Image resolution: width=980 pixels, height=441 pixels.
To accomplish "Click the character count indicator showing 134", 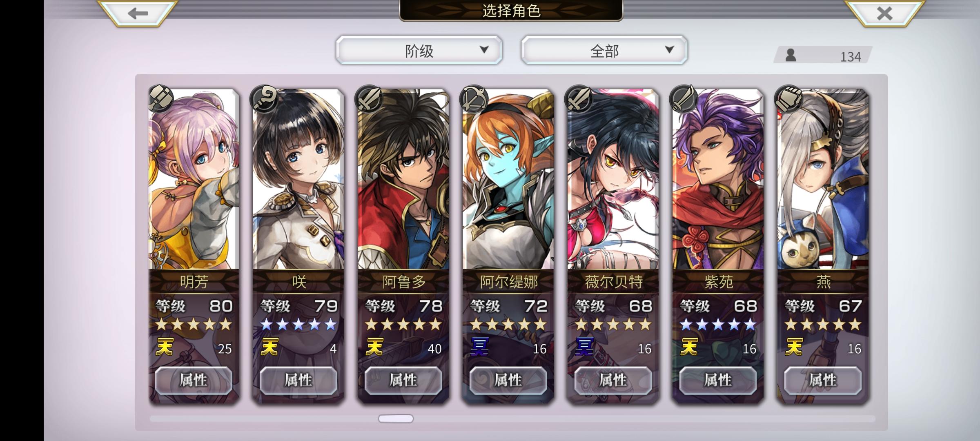I will point(823,56).
